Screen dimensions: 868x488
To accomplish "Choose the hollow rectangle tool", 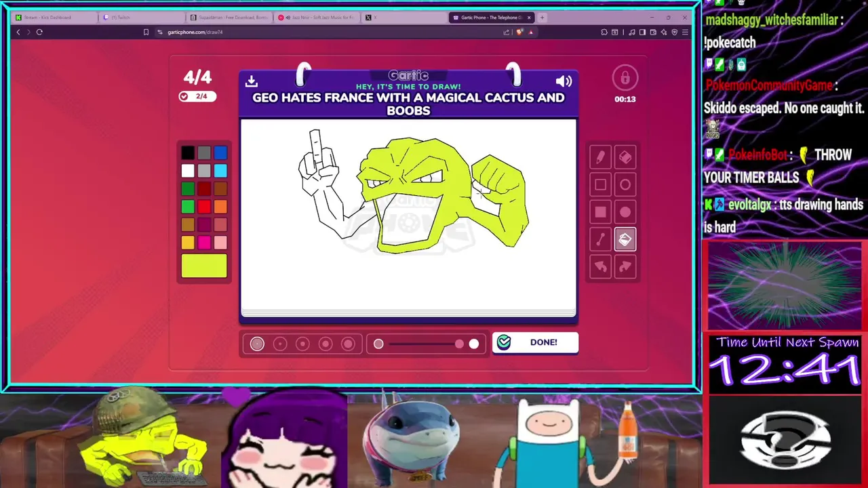I will tap(600, 184).
